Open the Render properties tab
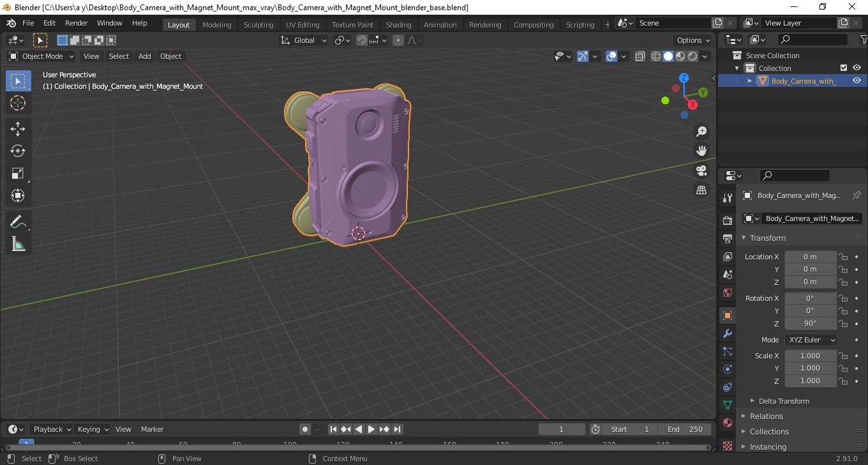 point(728,221)
